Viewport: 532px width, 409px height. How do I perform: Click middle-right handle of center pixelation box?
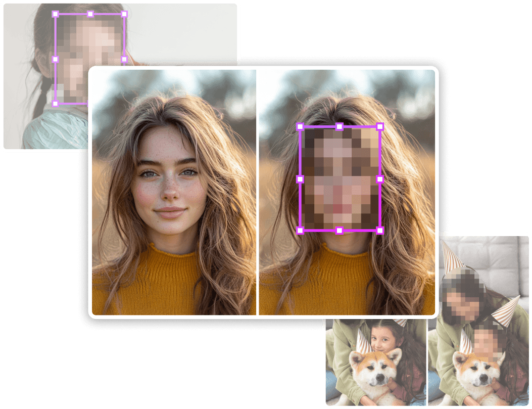coord(380,179)
